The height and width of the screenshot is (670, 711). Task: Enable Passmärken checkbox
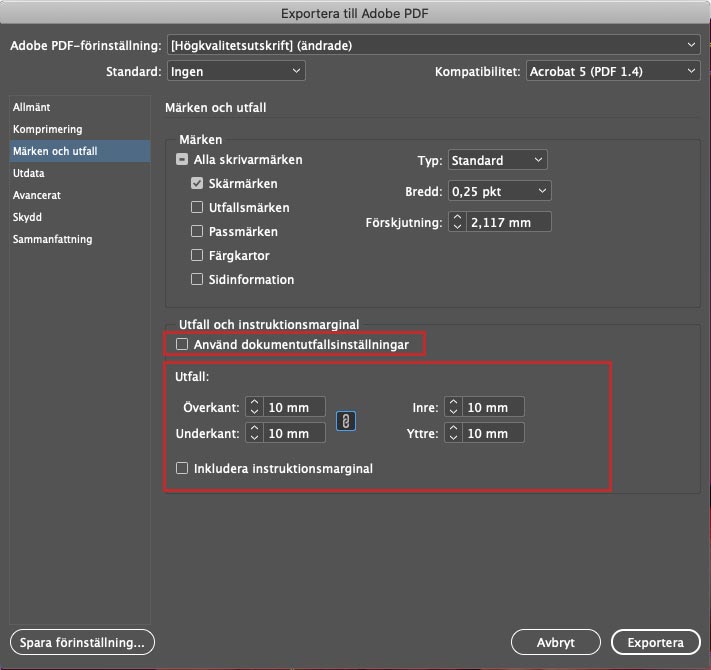pos(197,232)
